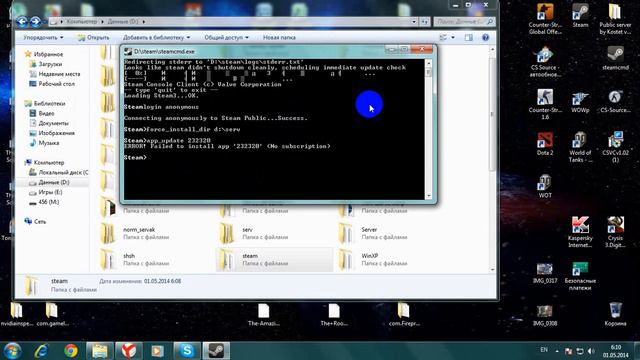Open the steamcmd desktop shortcut
This screenshot has height=360, width=640.
click(x=615, y=58)
